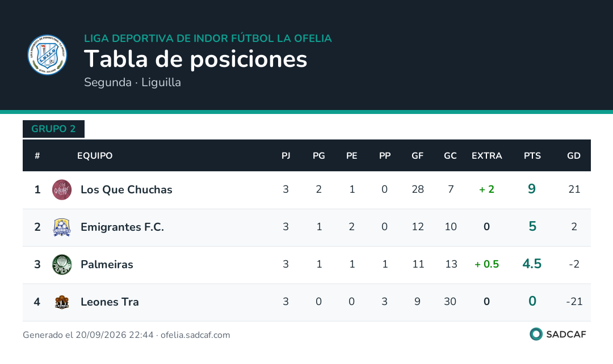613x364 pixels.
Task: Click the PTS column header
Action: (532, 156)
